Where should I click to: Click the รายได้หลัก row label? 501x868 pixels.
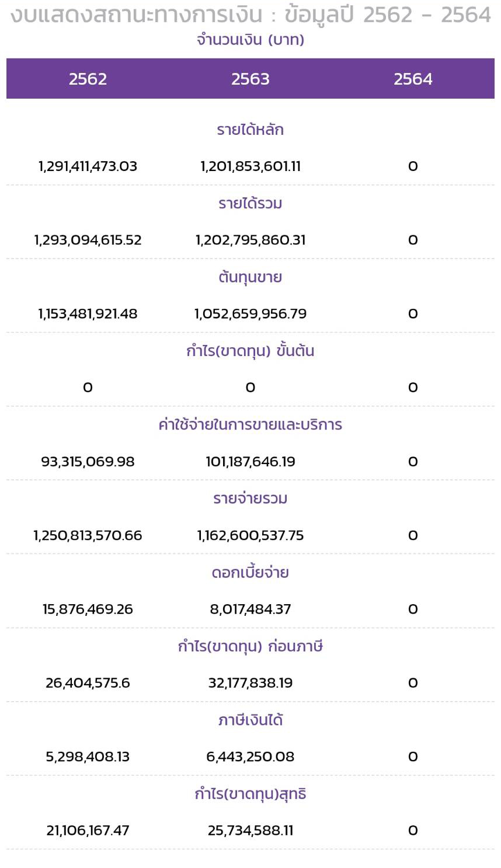250,130
